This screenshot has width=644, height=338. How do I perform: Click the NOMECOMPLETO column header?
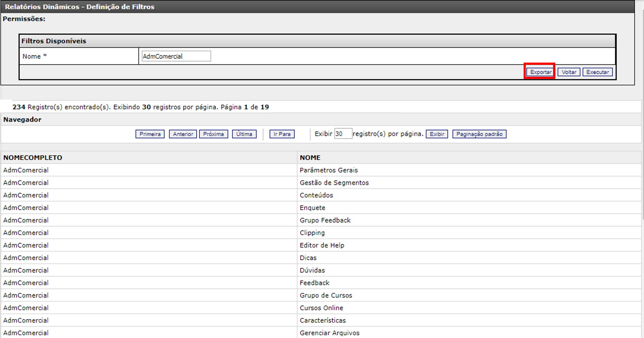tap(33, 158)
